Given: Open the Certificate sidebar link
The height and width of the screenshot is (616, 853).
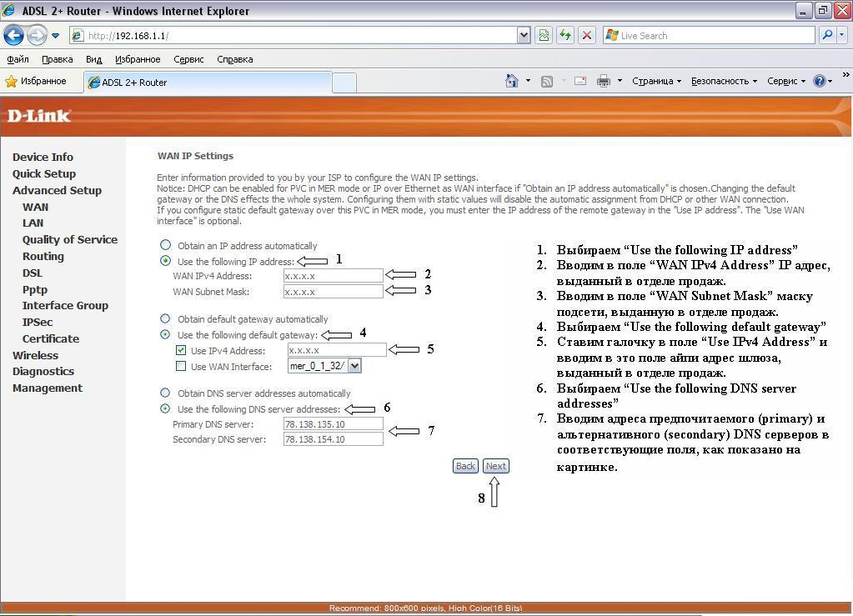Looking at the screenshot, I should pos(51,338).
